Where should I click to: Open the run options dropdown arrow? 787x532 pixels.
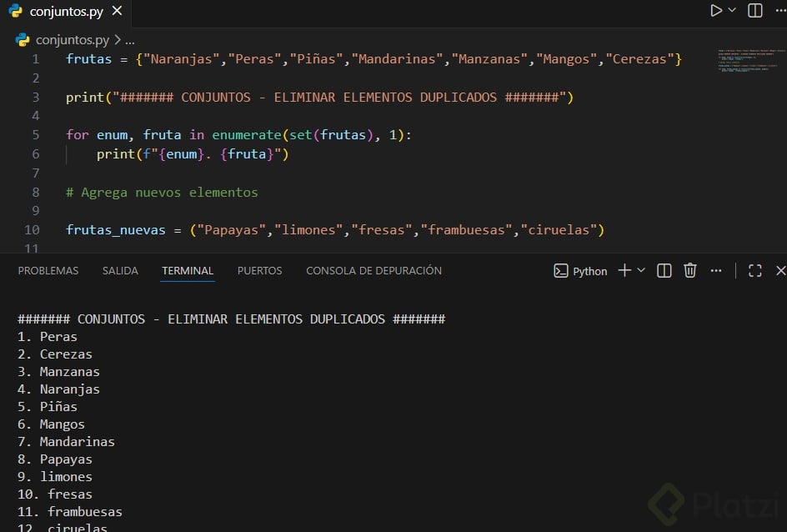coord(732,10)
